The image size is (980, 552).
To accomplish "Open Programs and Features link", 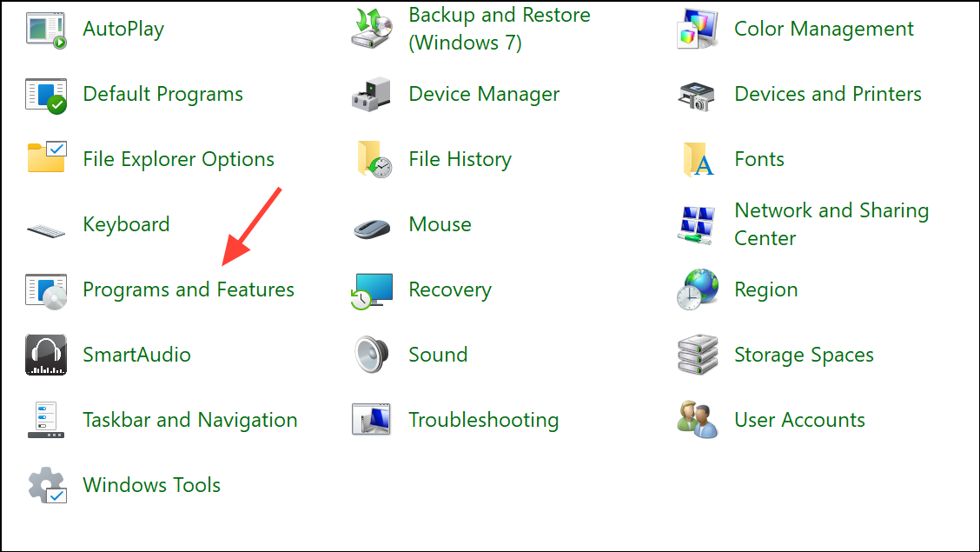I will click(x=189, y=290).
